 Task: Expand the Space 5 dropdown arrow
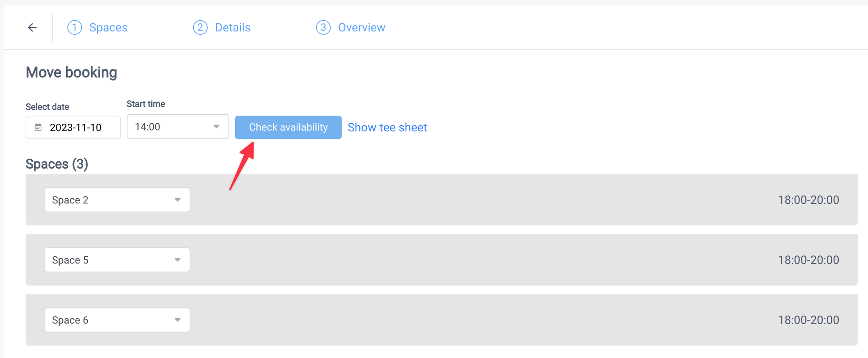[178, 260]
